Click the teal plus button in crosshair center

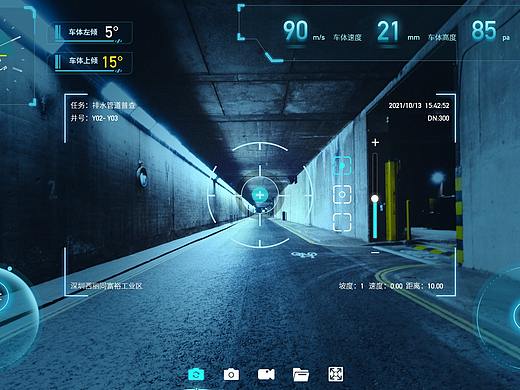pyautogui.click(x=260, y=195)
